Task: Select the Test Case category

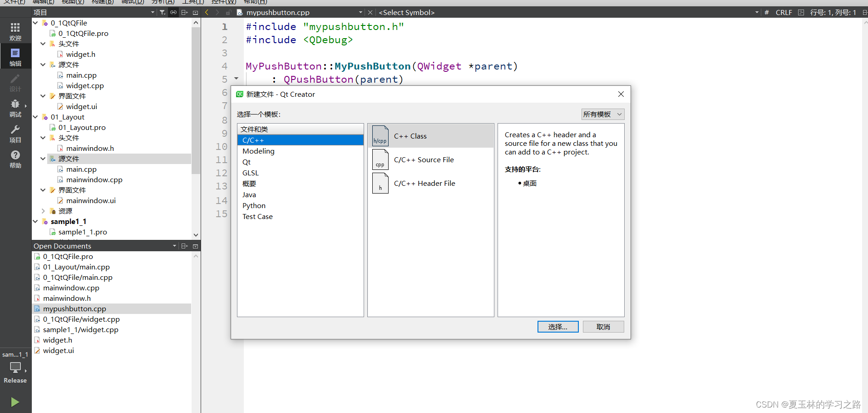Action: point(300,216)
